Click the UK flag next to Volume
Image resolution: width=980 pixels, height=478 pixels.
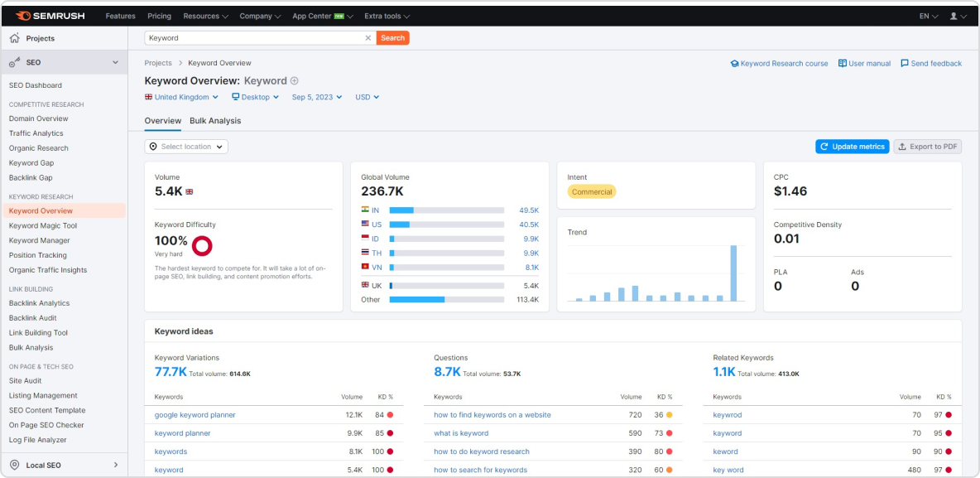coord(190,192)
